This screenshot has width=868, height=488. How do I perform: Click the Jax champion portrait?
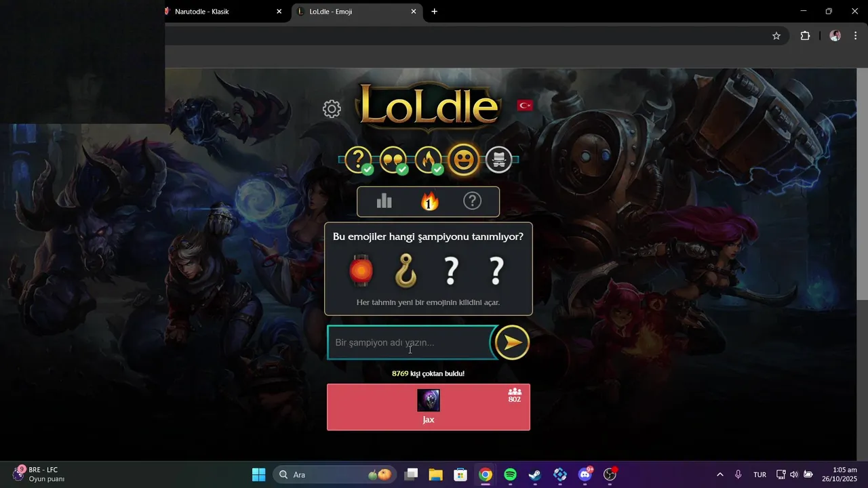429,400
